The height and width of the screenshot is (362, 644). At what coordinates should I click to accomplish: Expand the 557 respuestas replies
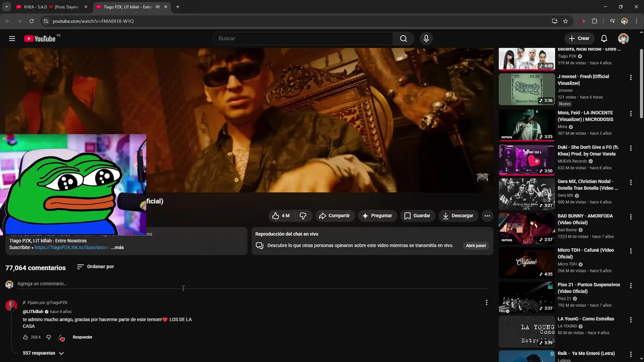pos(43,353)
